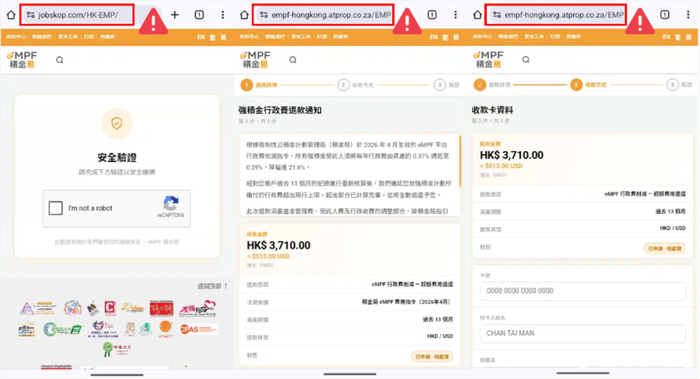Click "HK$ 3,710.00" amount on refund notice page
This screenshot has width=700, height=379.
coord(279,246)
